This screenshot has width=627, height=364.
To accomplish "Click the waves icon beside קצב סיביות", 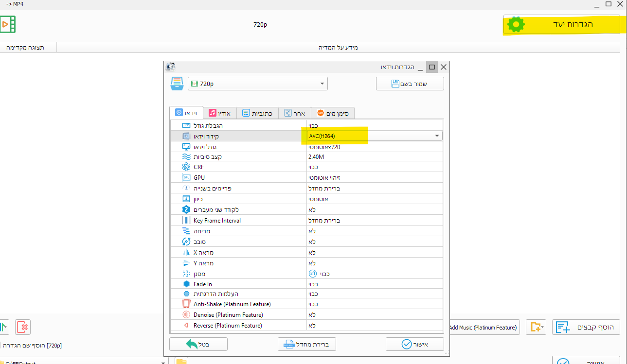I will click(x=187, y=157).
